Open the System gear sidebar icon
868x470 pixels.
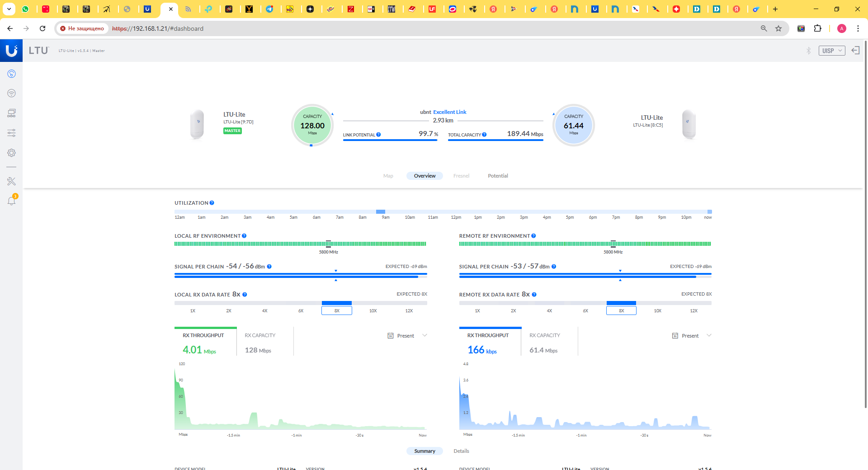[x=11, y=153]
